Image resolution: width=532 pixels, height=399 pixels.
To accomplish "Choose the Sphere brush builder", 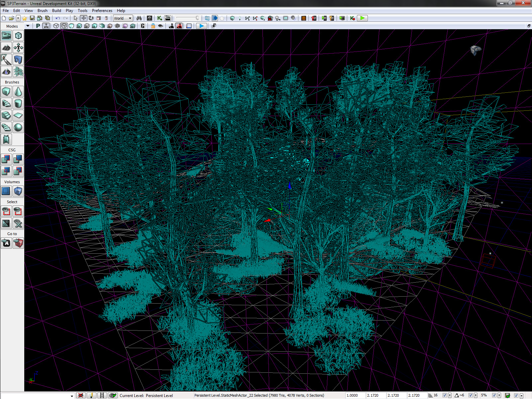I will (x=18, y=127).
